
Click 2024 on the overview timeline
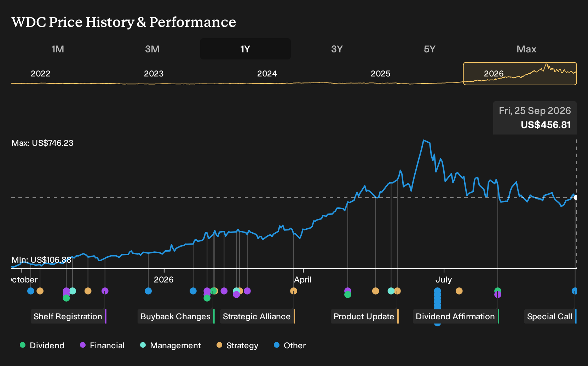pyautogui.click(x=267, y=74)
